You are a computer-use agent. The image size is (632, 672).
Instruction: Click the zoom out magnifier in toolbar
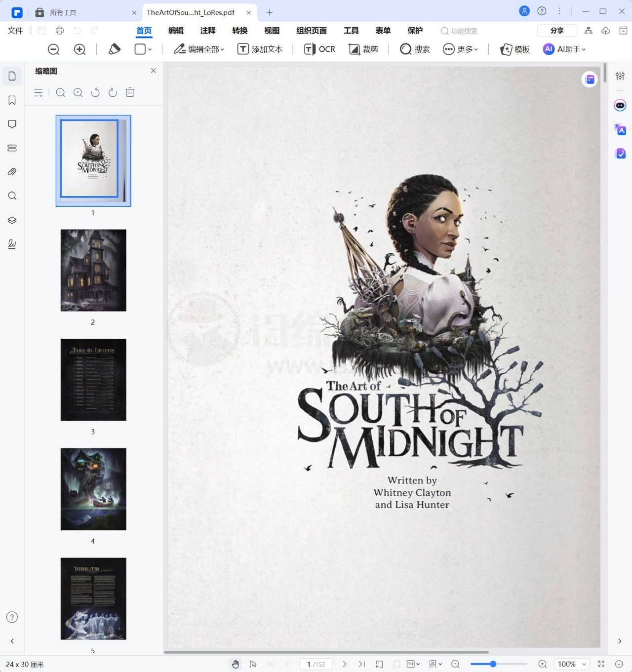[53, 49]
